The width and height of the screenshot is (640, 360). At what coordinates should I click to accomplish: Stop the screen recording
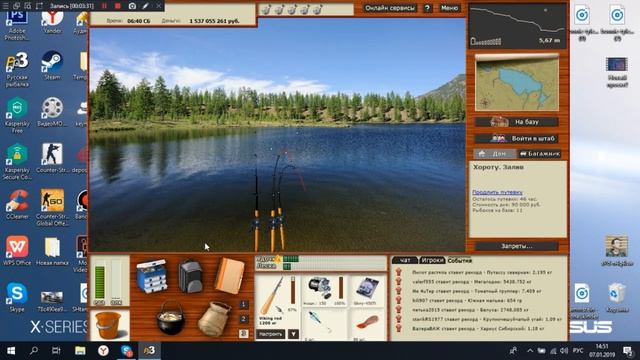(x=118, y=6)
